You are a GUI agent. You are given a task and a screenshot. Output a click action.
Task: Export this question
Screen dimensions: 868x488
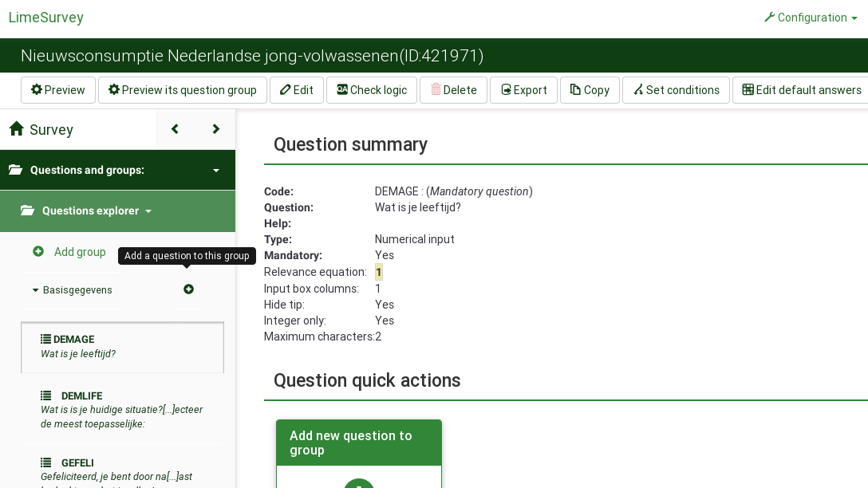point(524,90)
